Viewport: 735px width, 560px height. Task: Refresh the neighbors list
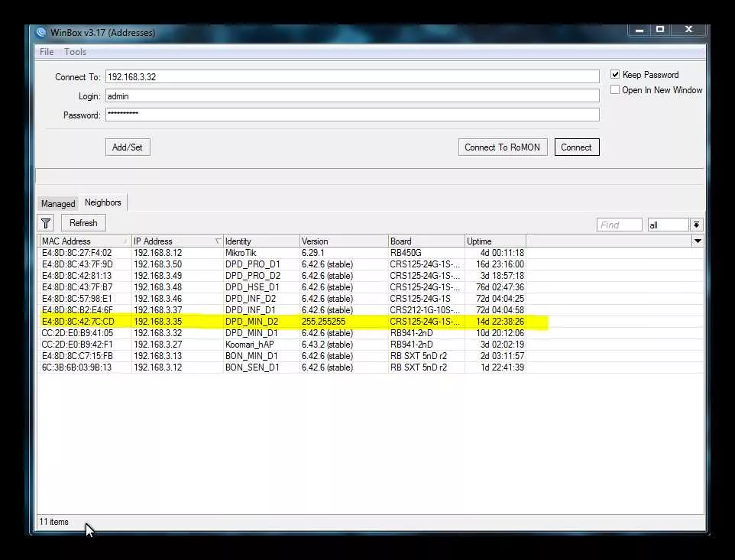tap(83, 223)
